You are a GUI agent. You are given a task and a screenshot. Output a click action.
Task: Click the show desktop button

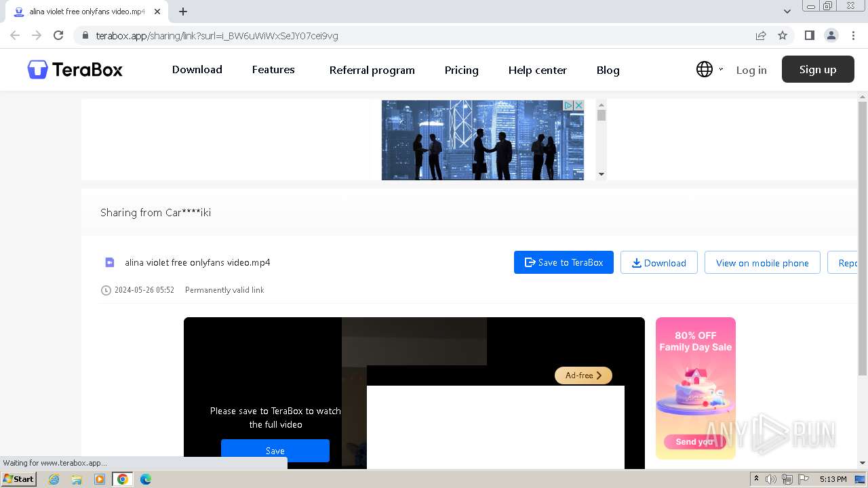(x=861, y=479)
